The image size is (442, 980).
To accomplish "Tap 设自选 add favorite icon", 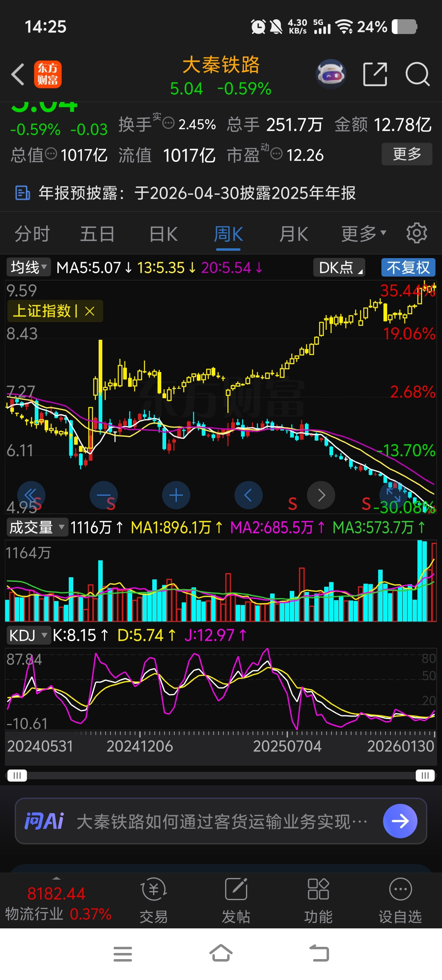I will point(400,901).
